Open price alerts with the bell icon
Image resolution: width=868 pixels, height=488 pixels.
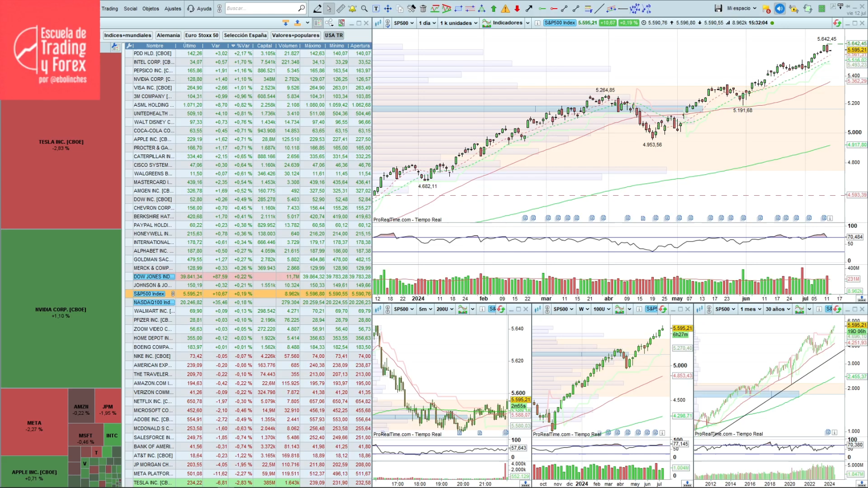coord(352,8)
